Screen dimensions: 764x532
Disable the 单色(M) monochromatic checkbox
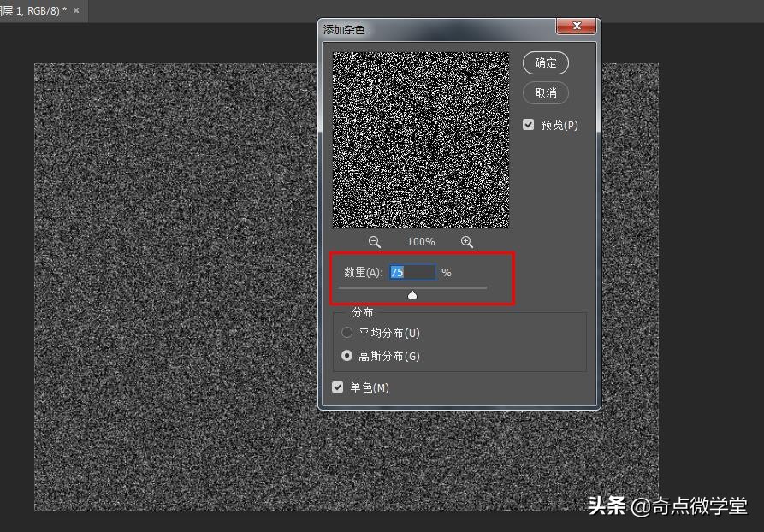click(338, 387)
